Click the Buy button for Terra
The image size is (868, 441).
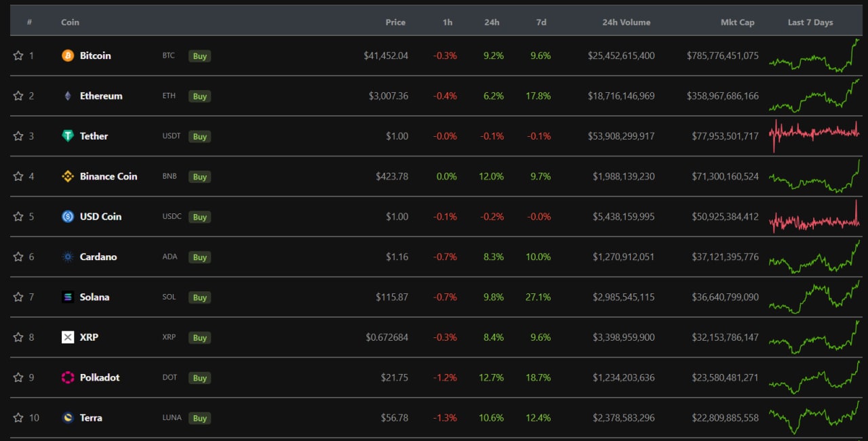tap(199, 419)
